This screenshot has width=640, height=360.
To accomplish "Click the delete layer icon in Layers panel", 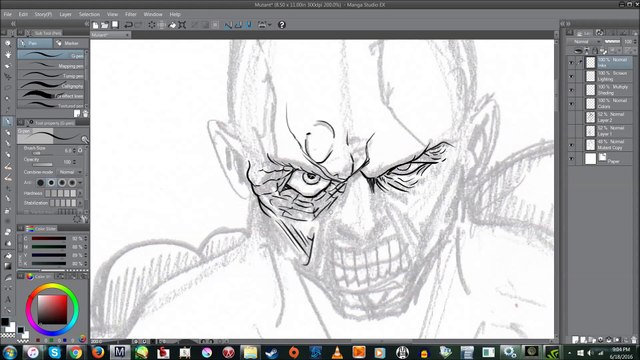I will click(634, 340).
